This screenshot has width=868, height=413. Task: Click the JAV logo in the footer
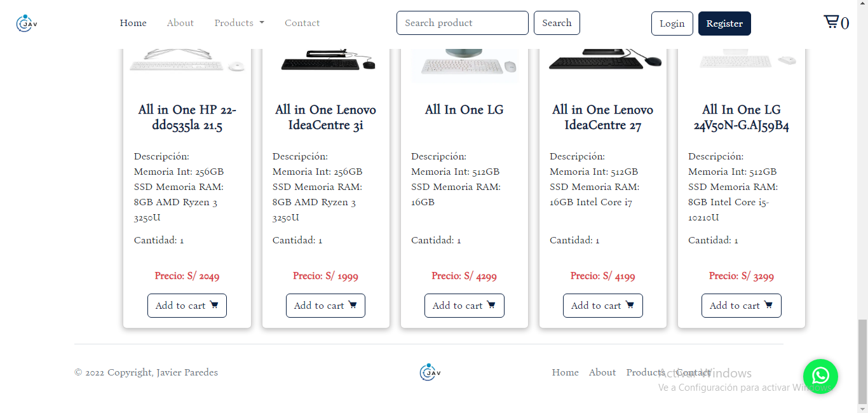pyautogui.click(x=429, y=372)
